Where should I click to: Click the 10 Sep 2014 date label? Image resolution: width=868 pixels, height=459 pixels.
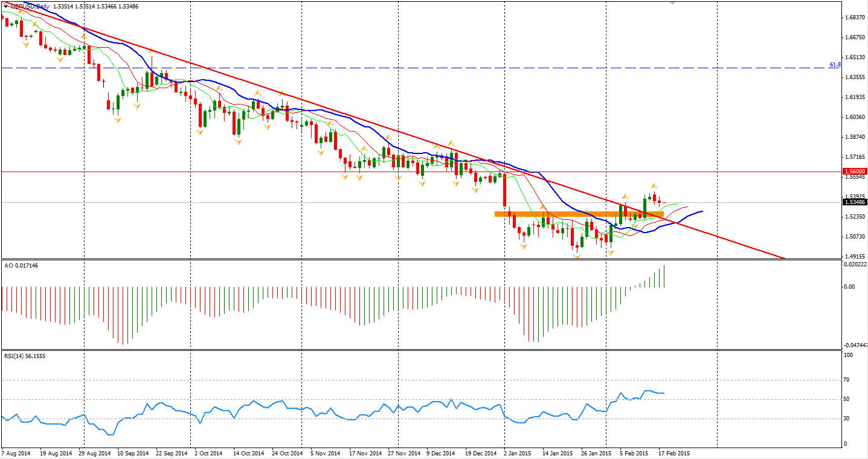[133, 452]
